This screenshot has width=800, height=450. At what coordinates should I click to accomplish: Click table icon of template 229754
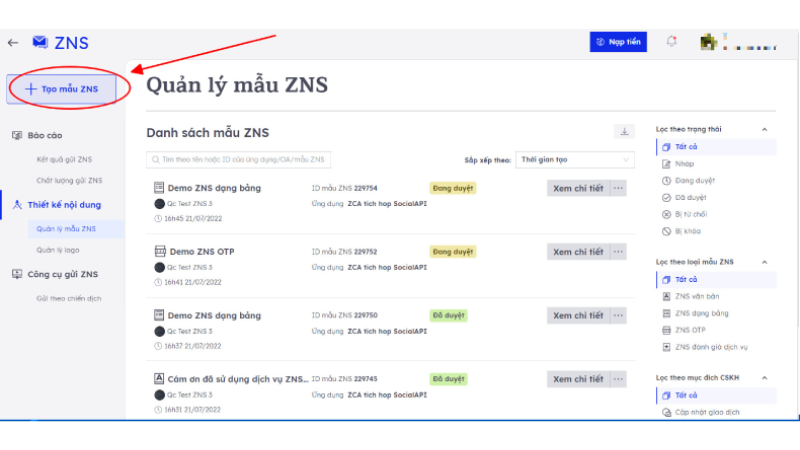pos(159,188)
